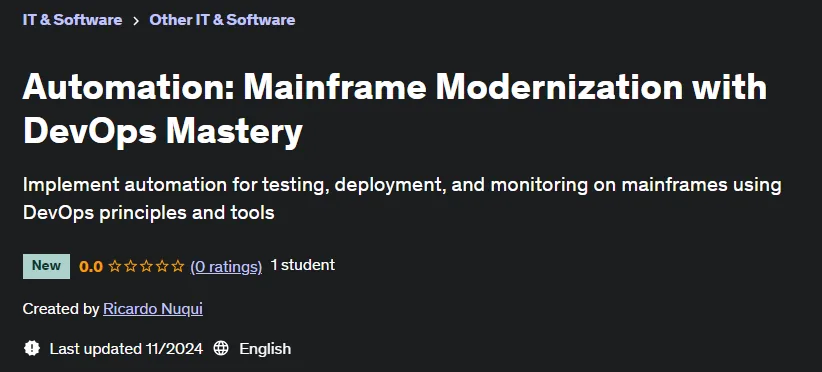Click the course title heading text

(395, 109)
